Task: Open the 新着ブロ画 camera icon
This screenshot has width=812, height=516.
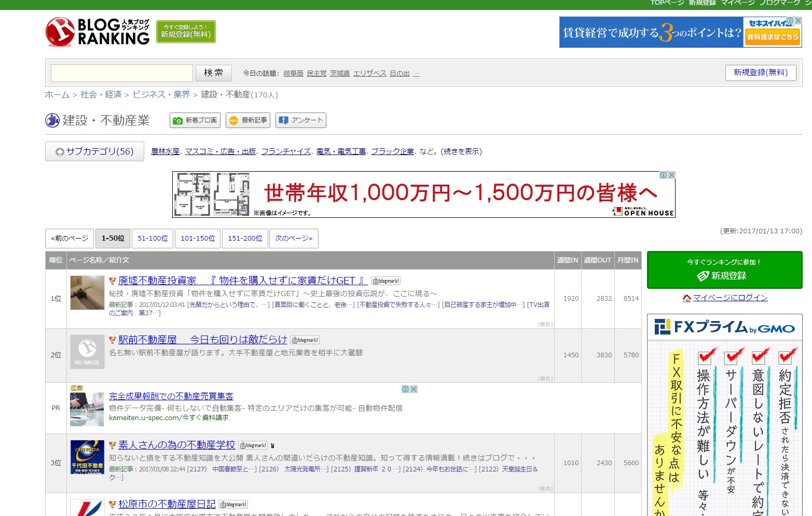Action: click(x=177, y=120)
